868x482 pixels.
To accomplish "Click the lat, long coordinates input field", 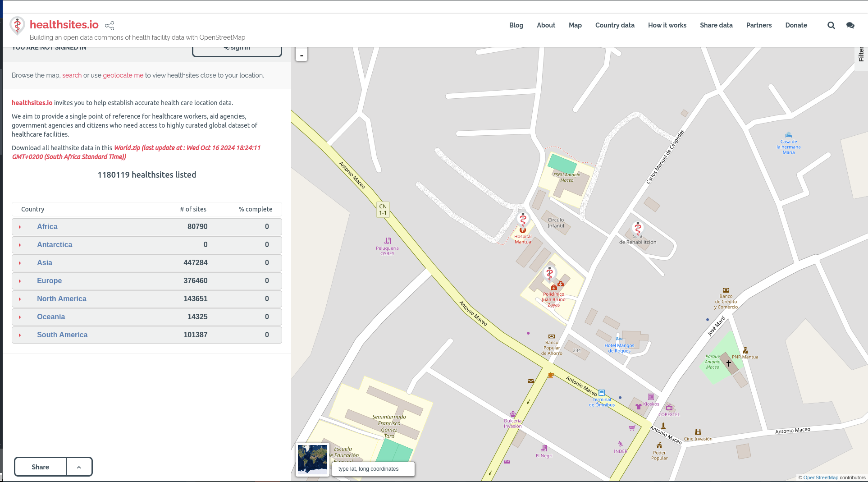I will click(373, 469).
